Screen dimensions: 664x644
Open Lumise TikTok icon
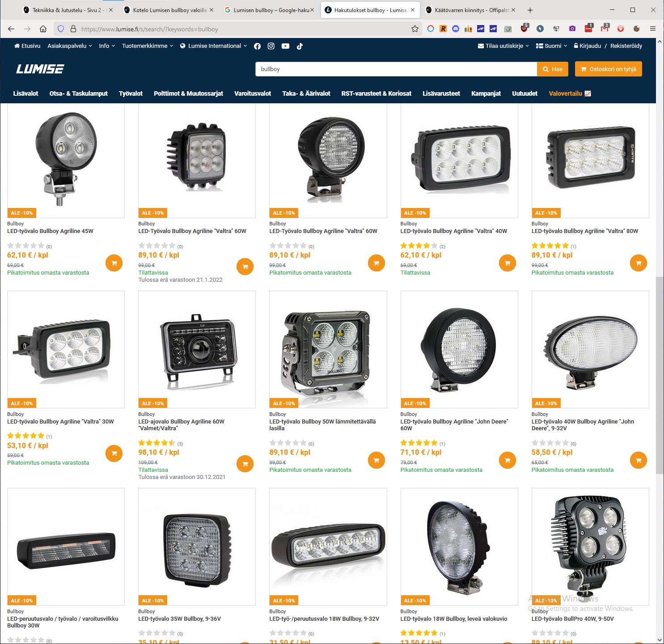point(300,46)
